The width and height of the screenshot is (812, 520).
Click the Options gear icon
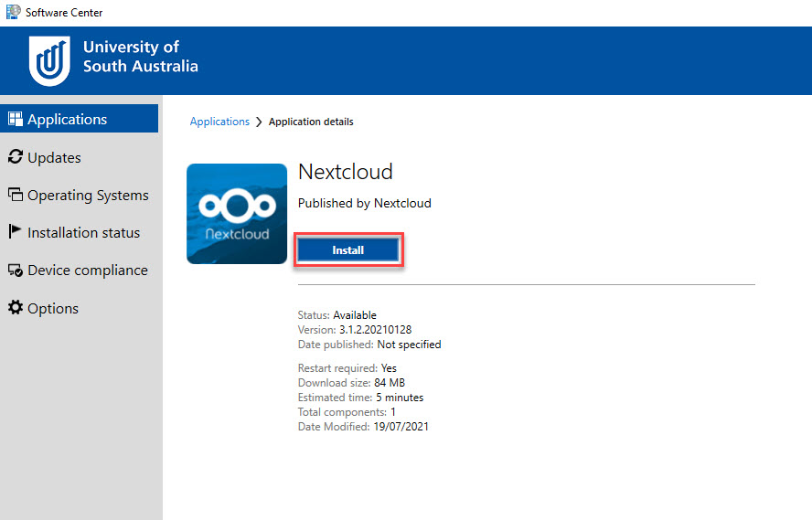tap(15, 308)
